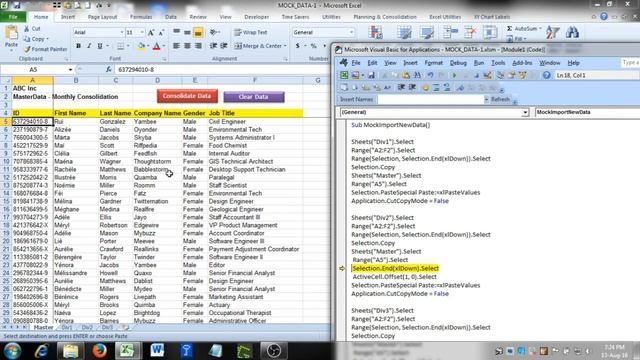The width and height of the screenshot is (640, 360).
Task: Click the Excel File tab button
Action: pyautogui.click(x=13, y=17)
